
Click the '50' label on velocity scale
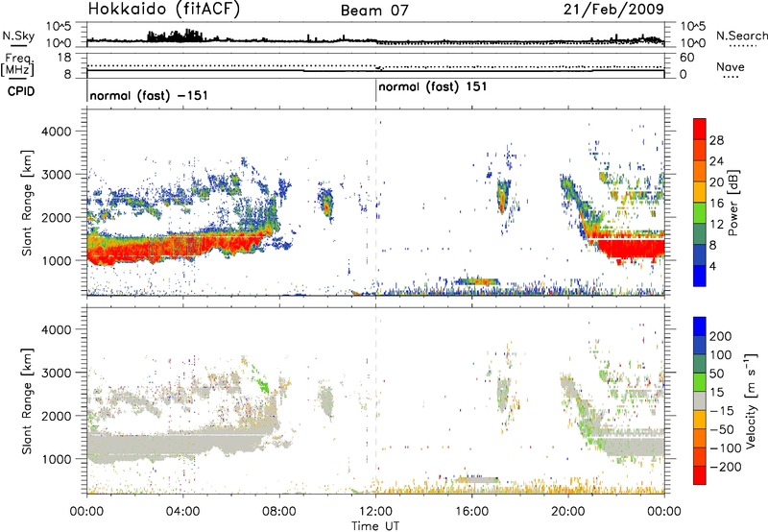point(716,374)
